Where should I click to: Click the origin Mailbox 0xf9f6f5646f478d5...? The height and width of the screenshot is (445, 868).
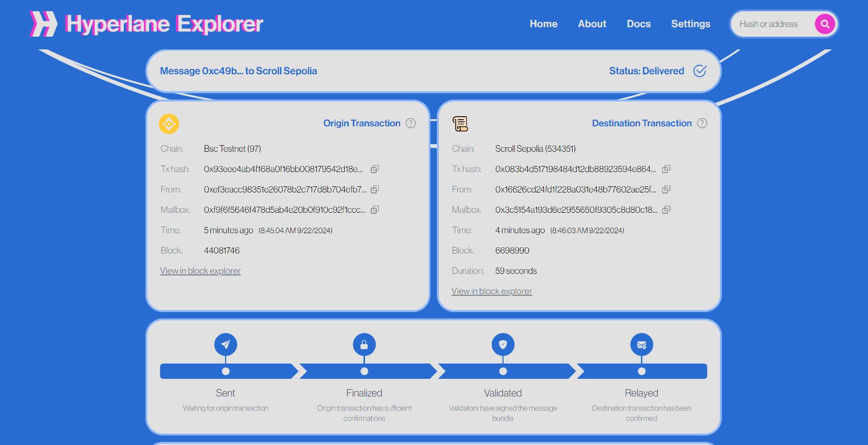click(285, 210)
